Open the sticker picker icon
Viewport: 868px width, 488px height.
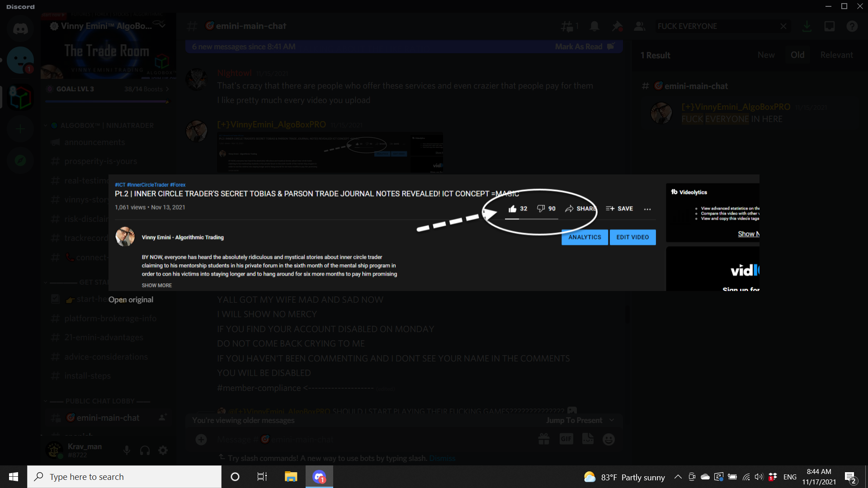tap(588, 439)
